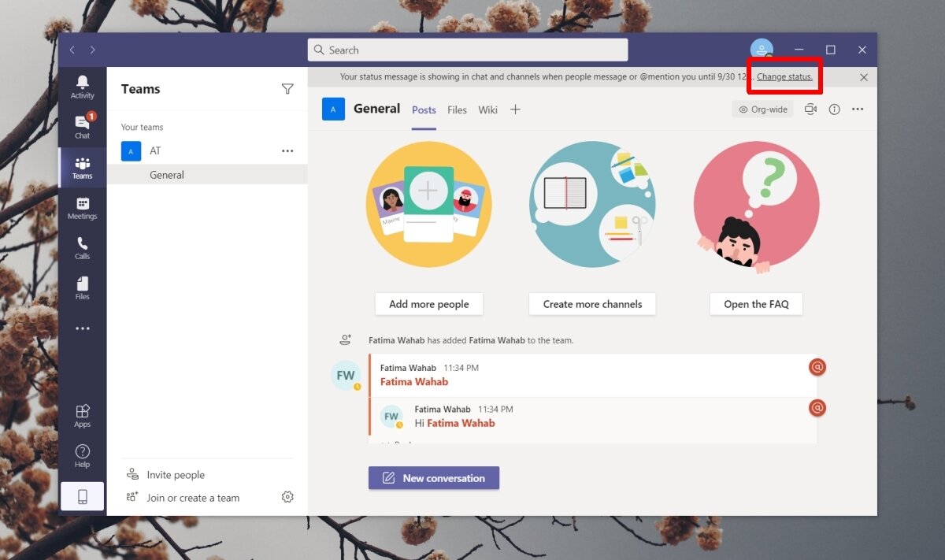Screen dimensions: 945x560
Task: Filter teams with the funnel icon
Action: click(287, 89)
